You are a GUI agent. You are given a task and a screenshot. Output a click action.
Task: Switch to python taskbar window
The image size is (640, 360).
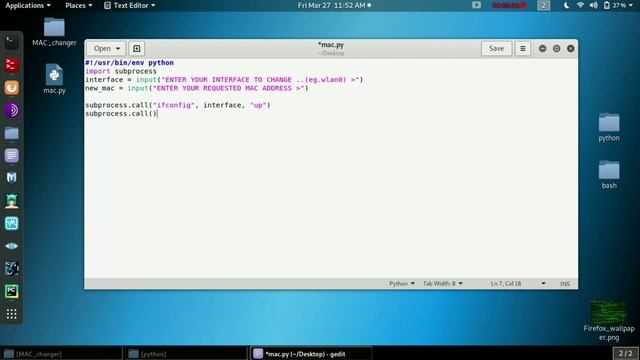tap(186, 353)
